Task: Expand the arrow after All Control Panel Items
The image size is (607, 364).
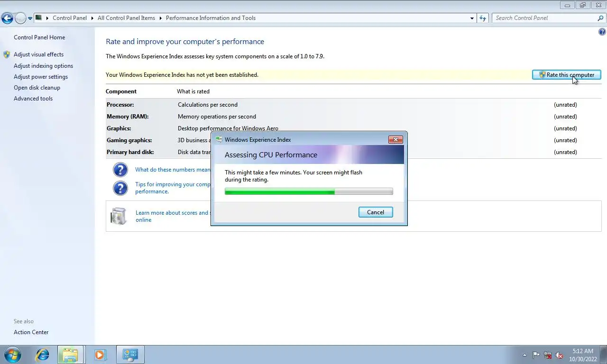Action: pyautogui.click(x=160, y=18)
